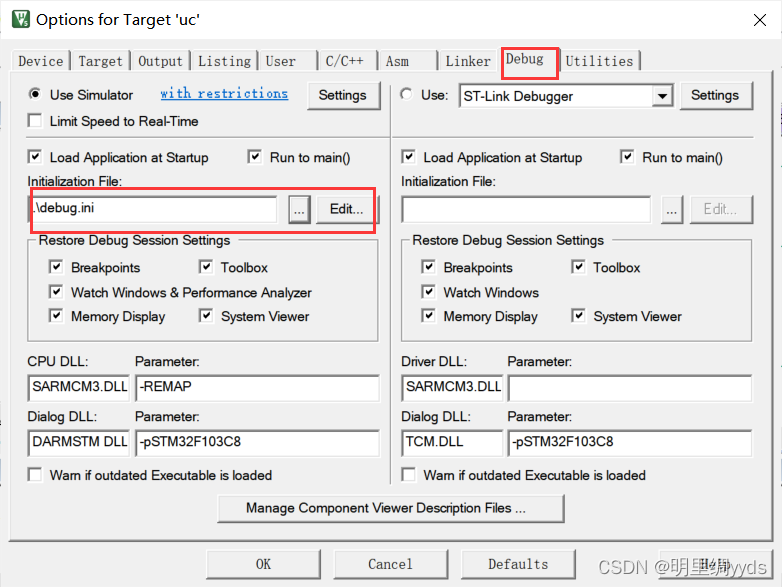Image resolution: width=782 pixels, height=587 pixels.
Task: Switch to the Device tab
Action: pos(40,61)
